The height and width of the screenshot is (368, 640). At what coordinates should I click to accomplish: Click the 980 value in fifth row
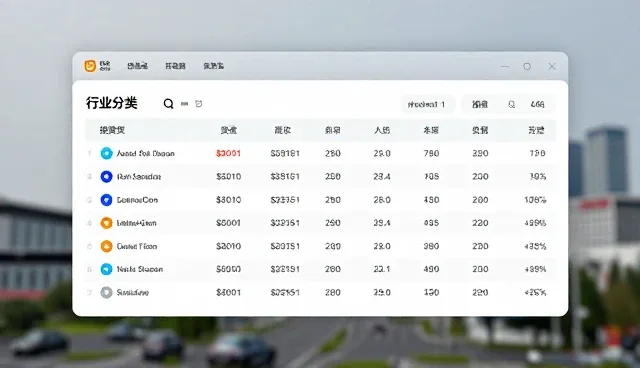click(x=431, y=246)
